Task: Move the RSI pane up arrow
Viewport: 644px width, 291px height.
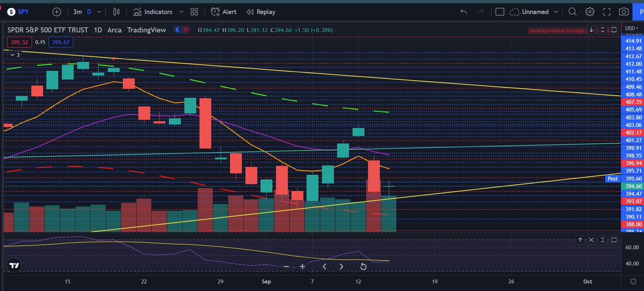Action: click(580, 240)
